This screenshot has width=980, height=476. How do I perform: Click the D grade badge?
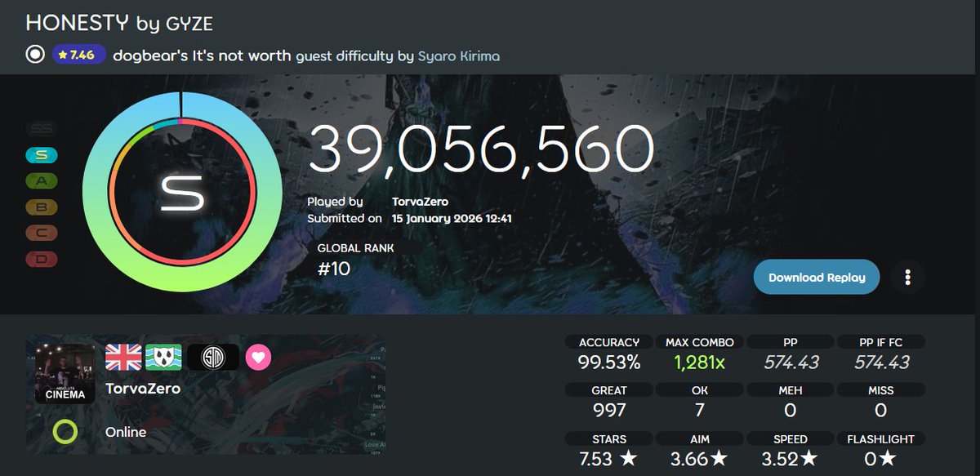(x=40, y=259)
